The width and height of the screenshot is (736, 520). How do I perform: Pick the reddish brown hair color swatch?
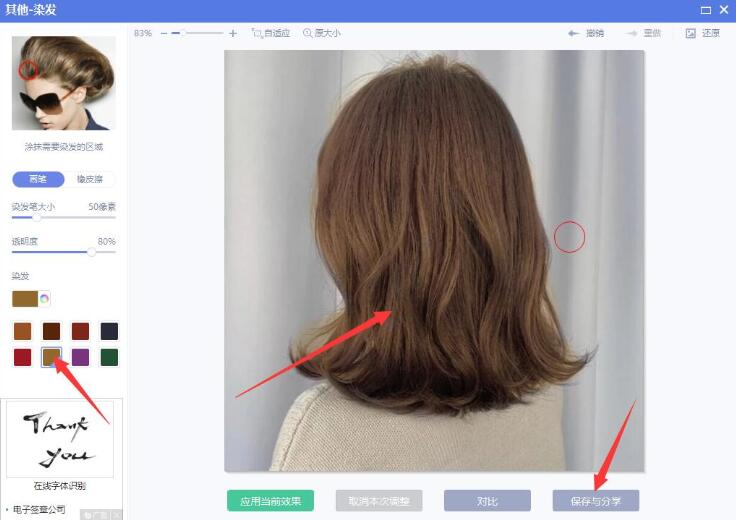point(80,331)
